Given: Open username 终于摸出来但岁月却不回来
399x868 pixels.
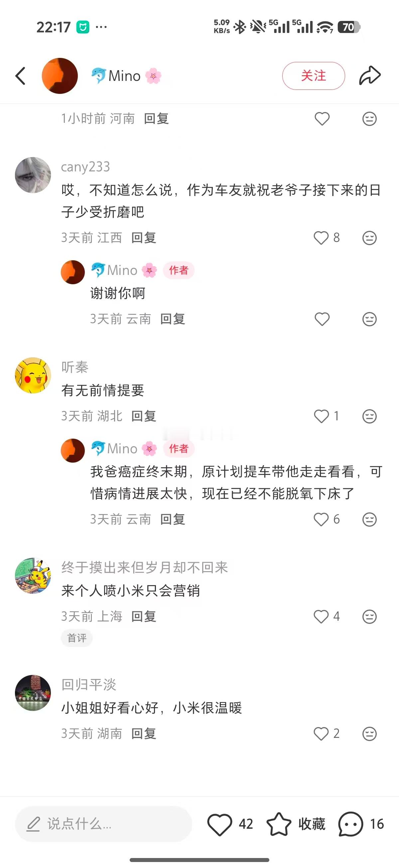Looking at the screenshot, I should click(x=145, y=567).
